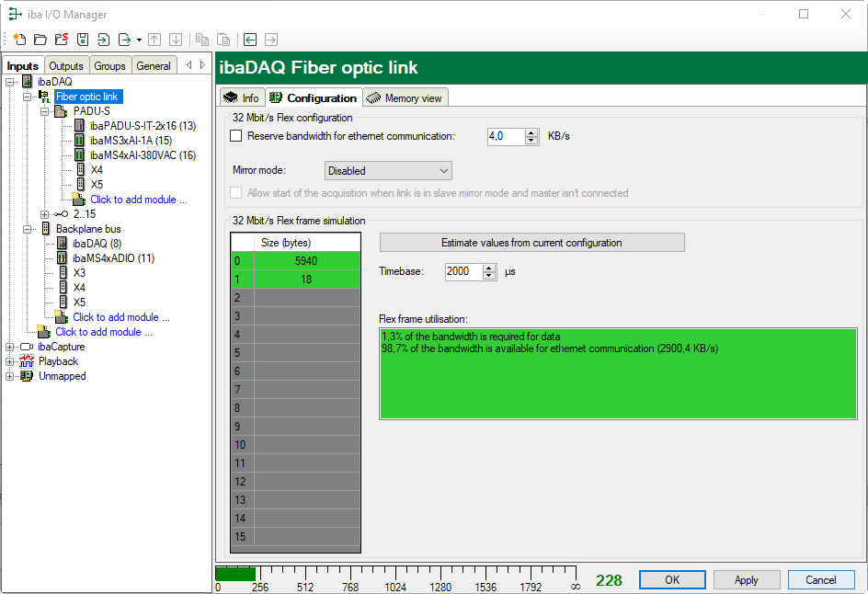Click the Unmapped module icon
Image resolution: width=868 pixels, height=594 pixels.
tap(27, 376)
